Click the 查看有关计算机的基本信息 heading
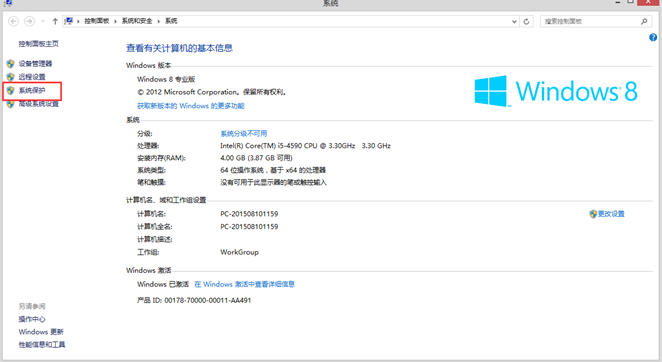This screenshot has height=362, width=662. [179, 48]
